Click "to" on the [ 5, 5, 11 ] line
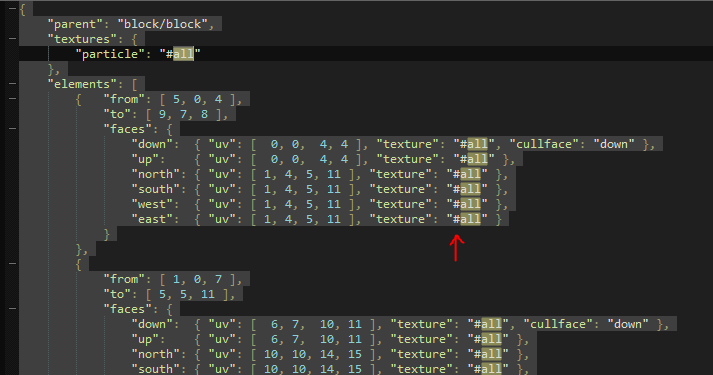713x375 pixels. pos(117,294)
